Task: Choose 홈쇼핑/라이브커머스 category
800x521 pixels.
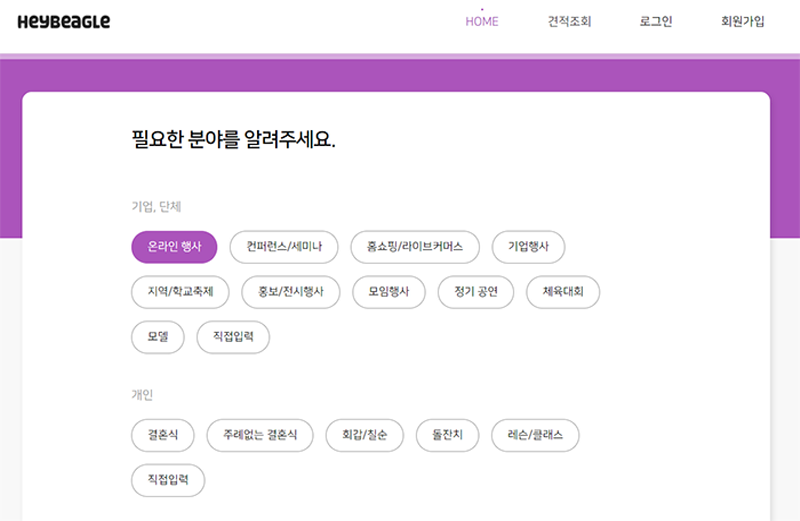Action: pyautogui.click(x=415, y=246)
